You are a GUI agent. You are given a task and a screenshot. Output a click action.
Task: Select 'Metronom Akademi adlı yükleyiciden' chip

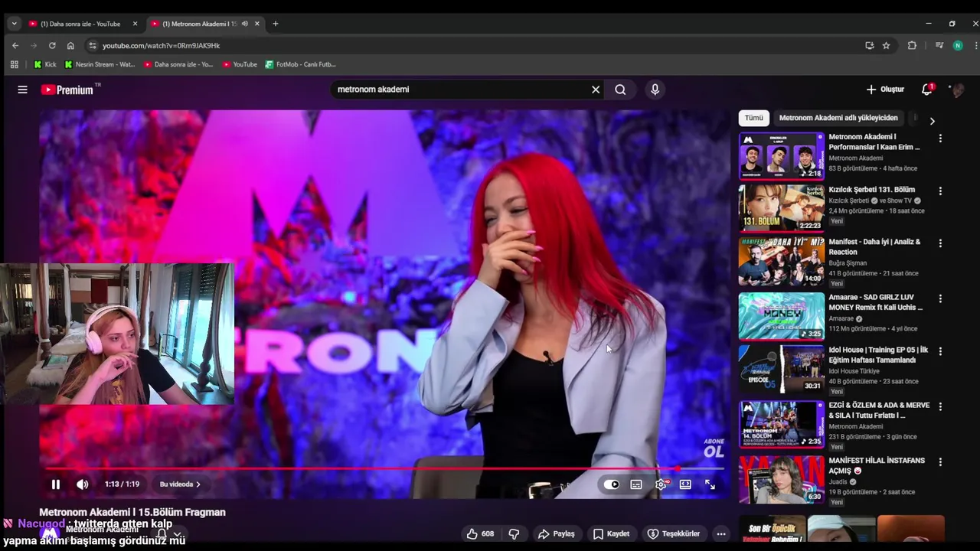838,118
